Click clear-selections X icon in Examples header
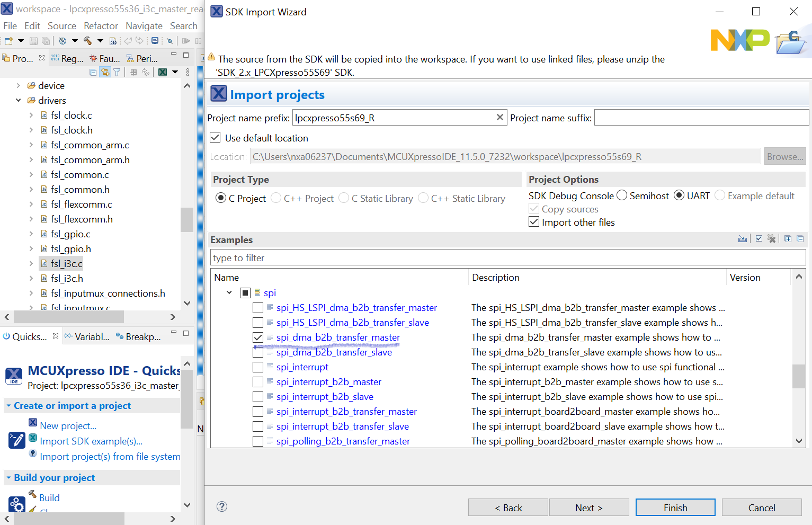812x525 pixels. (771, 238)
